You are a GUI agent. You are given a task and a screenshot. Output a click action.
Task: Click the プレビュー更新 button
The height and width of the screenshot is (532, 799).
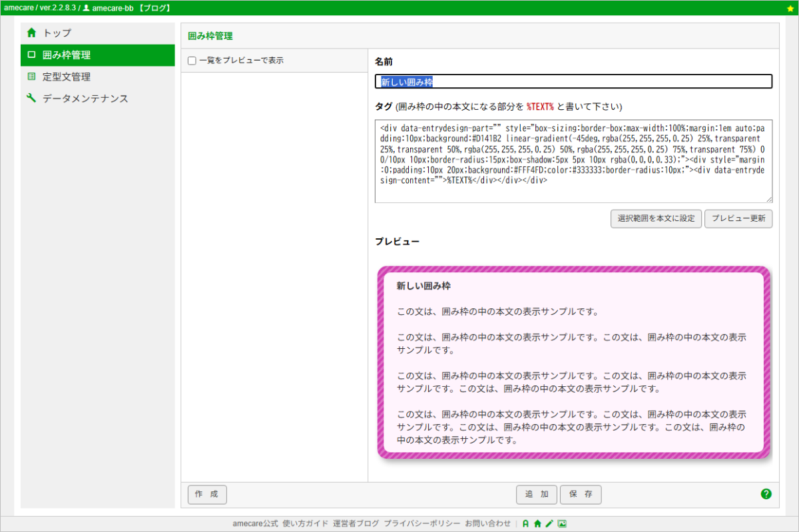click(x=738, y=218)
